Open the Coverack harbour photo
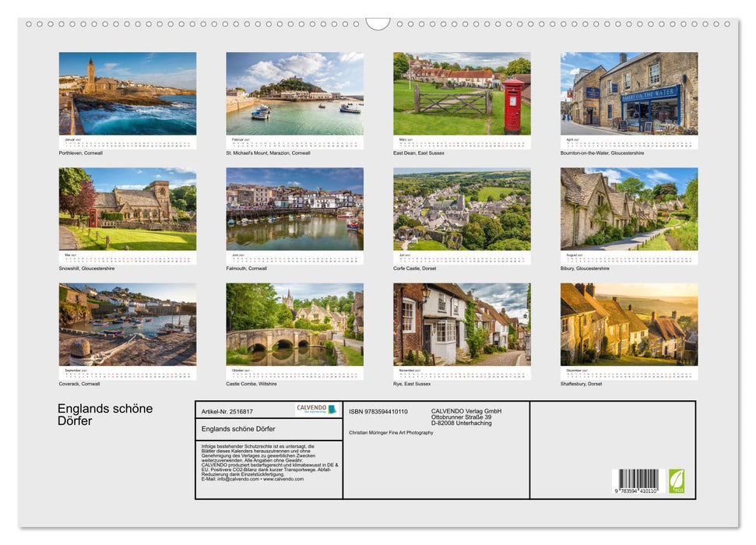Image resolution: width=756 pixels, height=545 pixels. coord(127,324)
